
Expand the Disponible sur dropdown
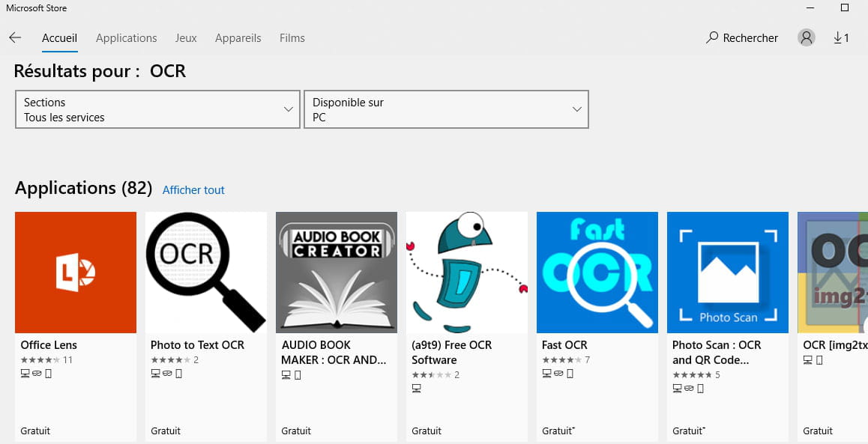tap(446, 109)
